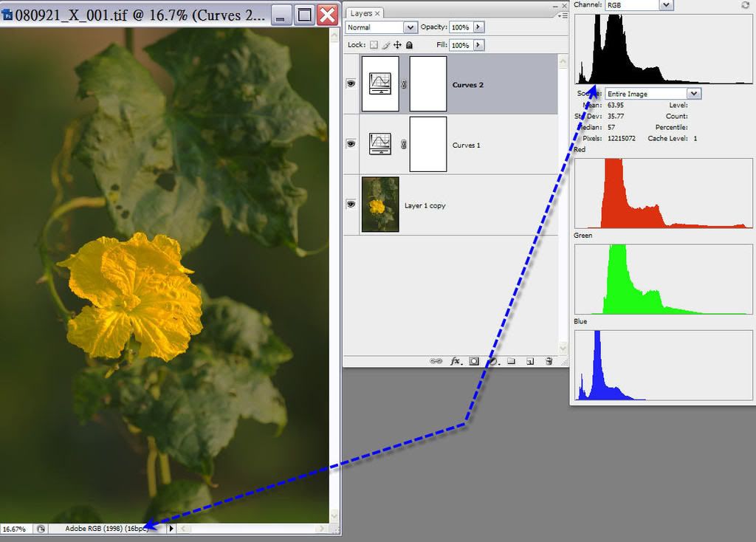The image size is (756, 542).
Task: Create a new layer group folder
Action: 511,360
